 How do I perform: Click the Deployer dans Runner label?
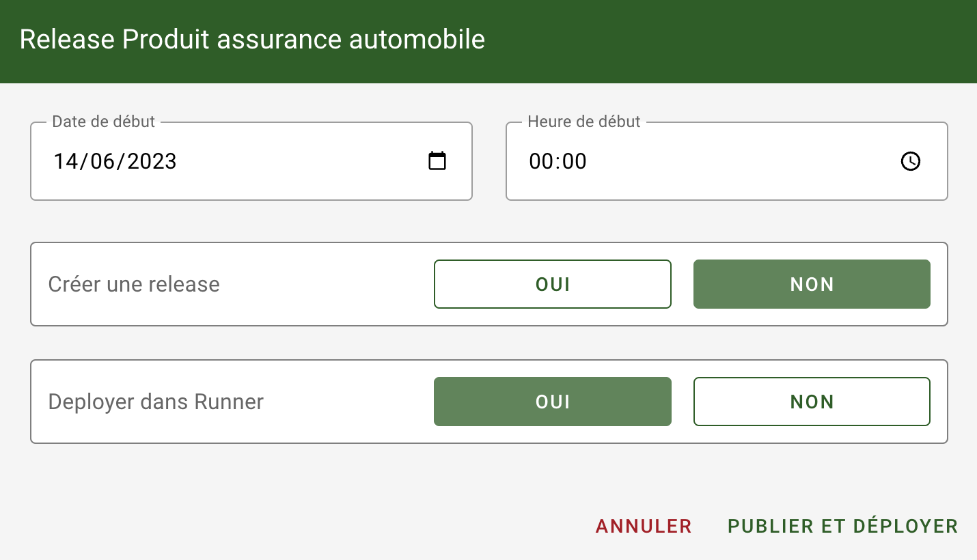click(156, 402)
